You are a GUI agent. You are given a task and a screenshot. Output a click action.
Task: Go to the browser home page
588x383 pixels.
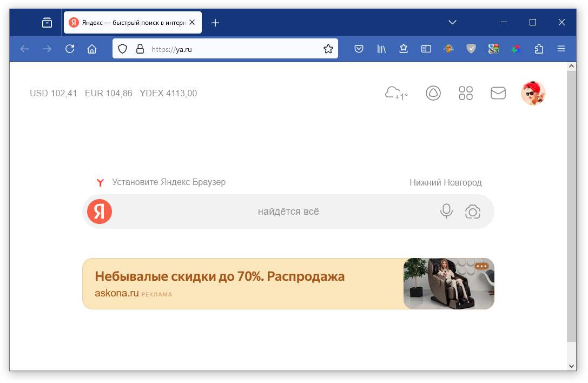click(x=92, y=49)
